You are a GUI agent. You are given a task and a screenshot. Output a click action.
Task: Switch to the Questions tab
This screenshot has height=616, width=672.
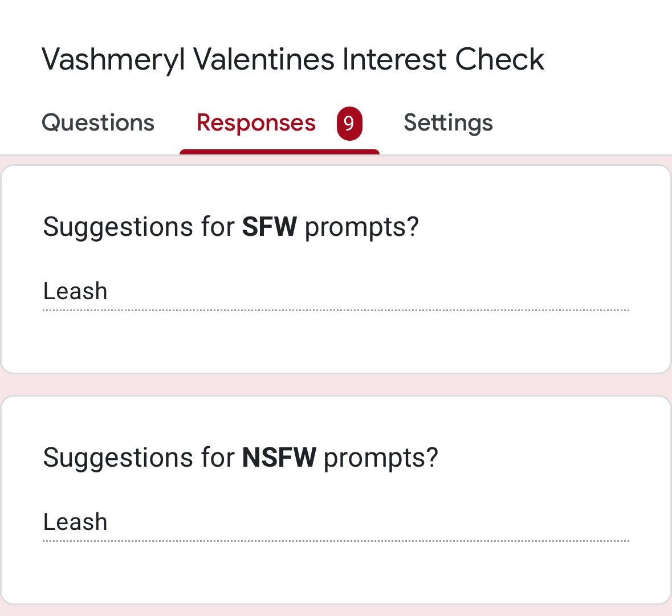(98, 123)
